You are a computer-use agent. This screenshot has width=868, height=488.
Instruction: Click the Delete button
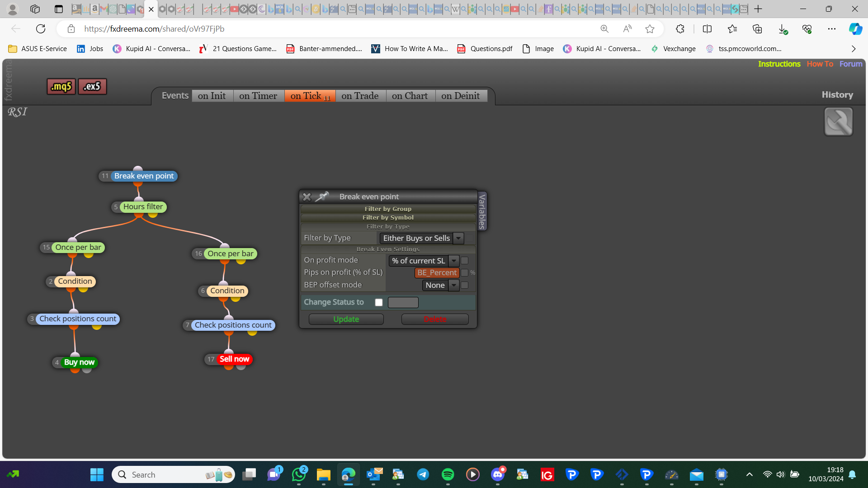(435, 319)
